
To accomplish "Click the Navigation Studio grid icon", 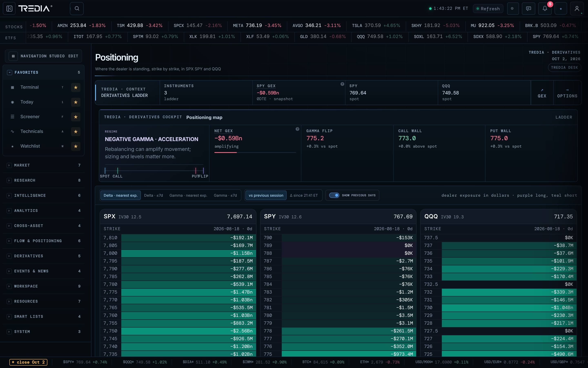I will coord(13,56).
